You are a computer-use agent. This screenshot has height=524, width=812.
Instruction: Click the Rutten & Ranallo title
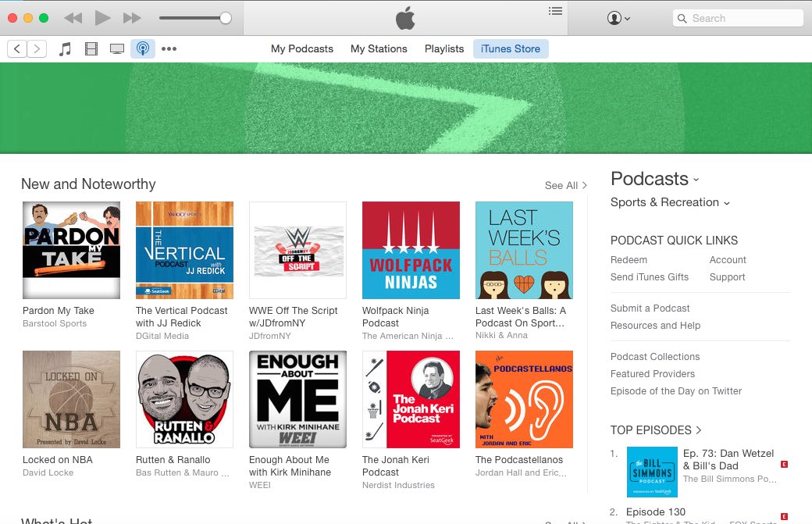[x=173, y=460]
